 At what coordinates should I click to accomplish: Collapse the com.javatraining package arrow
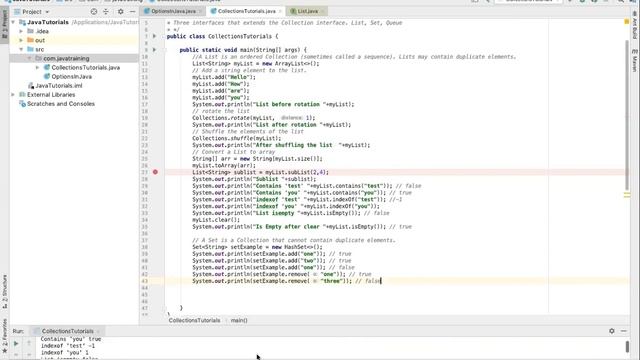coord(29,58)
